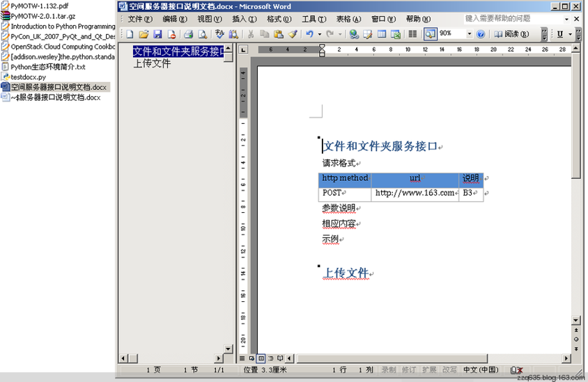This screenshot has width=588, height=382.
Task: Click the Permission document icon beside Save
Action: [x=171, y=35]
